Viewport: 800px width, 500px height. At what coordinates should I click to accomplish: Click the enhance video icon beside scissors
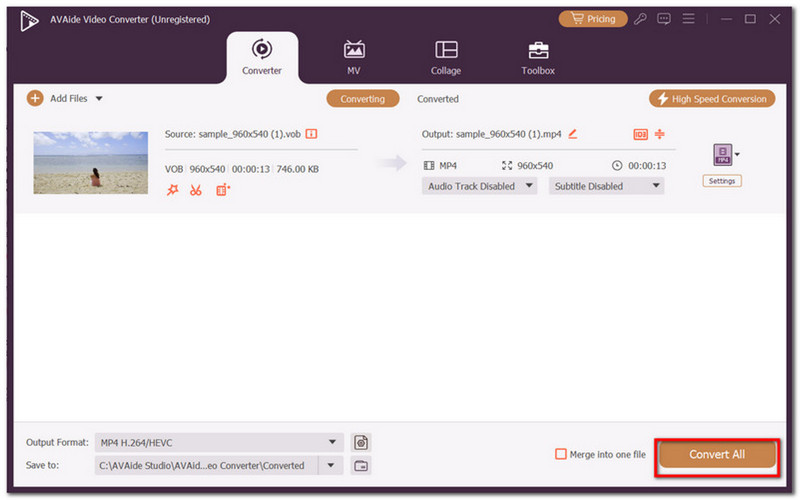coord(222,189)
